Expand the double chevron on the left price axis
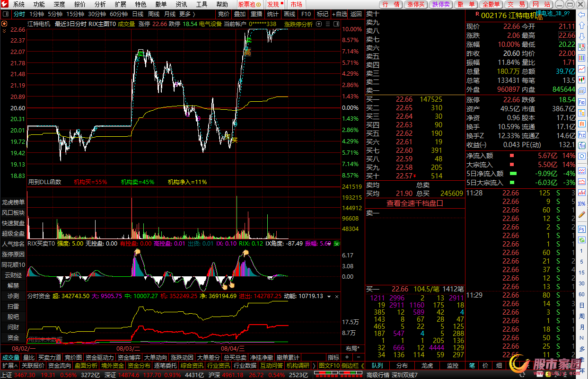Image resolution: width=588 pixels, height=379 pixels. coord(5,30)
